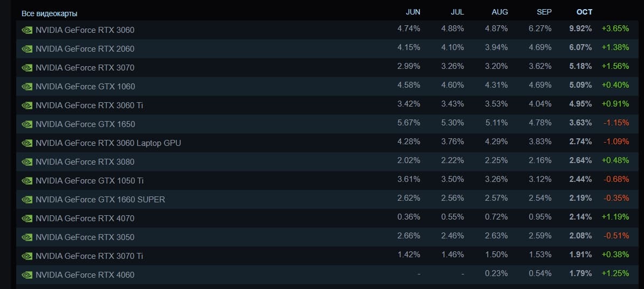Click the NVIDIA icon next to RTX 2060
Screen dimensions: 644x289
click(x=27, y=49)
